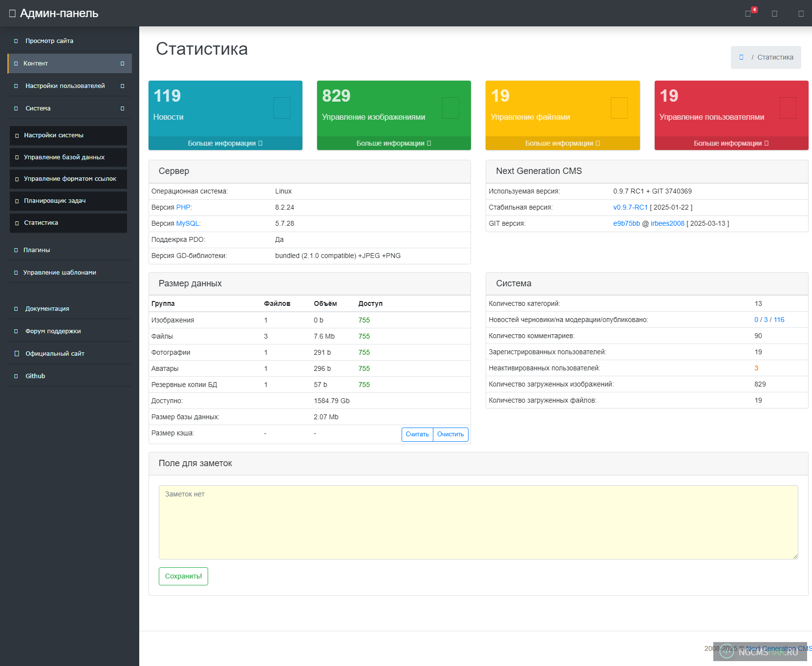Click the Планировщик задач submenu icon
The width and height of the screenshot is (812, 666).
pos(17,201)
